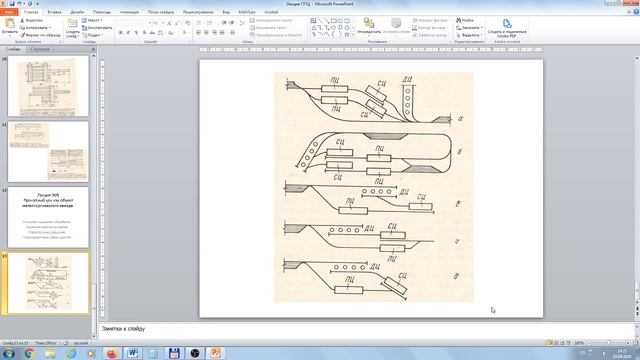Close the slides thumbnail pane
Image resolution: width=640 pixels, height=360 pixels.
[x=93, y=49]
